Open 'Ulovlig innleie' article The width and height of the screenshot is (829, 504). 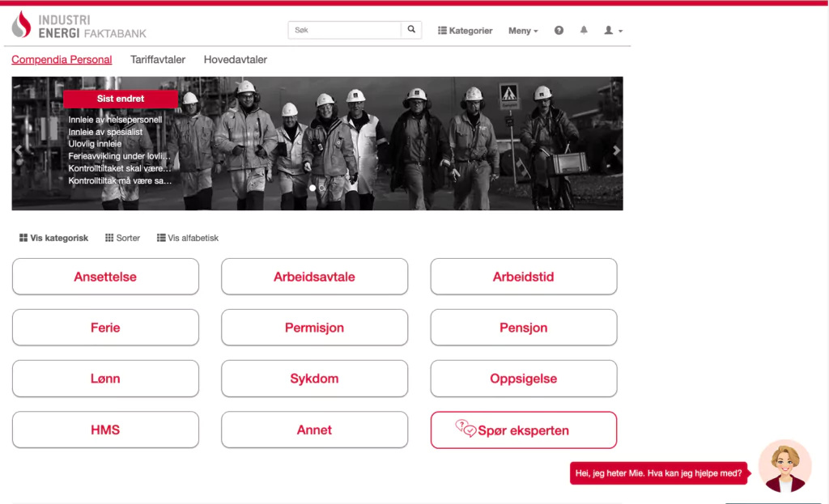coord(95,144)
